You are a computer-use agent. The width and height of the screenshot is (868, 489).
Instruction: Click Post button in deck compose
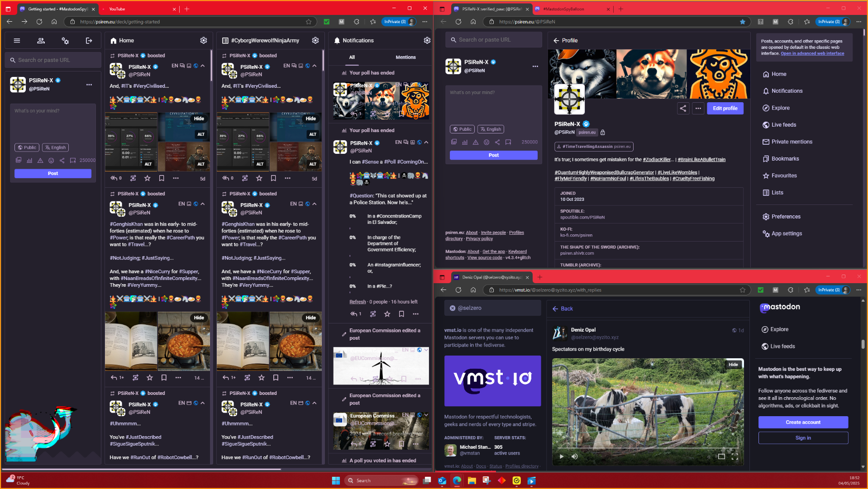click(52, 174)
